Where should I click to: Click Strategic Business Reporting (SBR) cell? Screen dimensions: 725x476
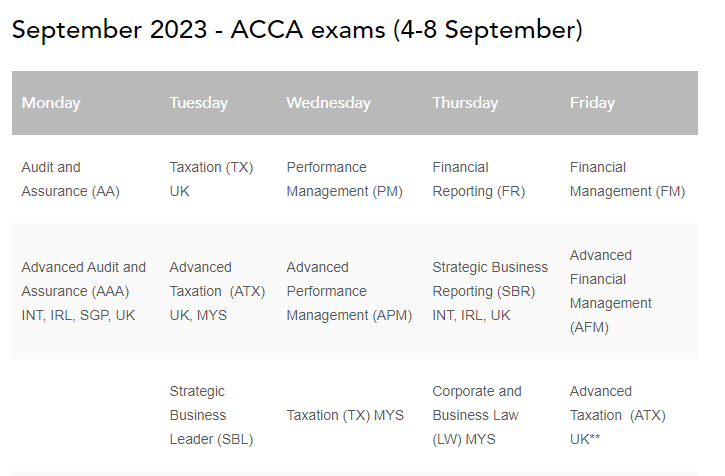tap(490, 291)
